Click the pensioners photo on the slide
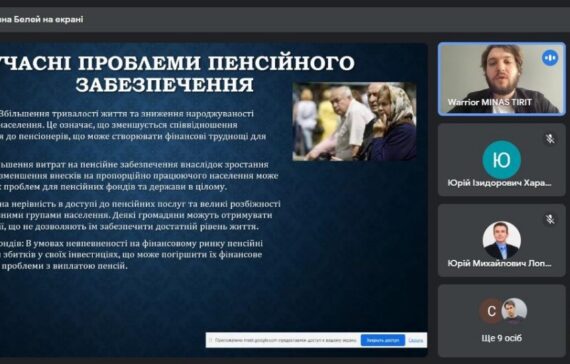570x364 pixels. [354, 122]
